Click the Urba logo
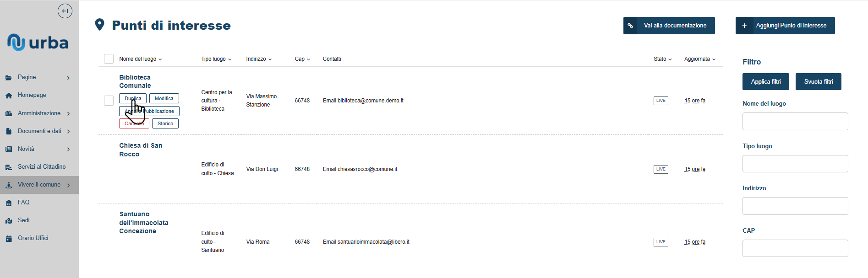 [x=38, y=43]
